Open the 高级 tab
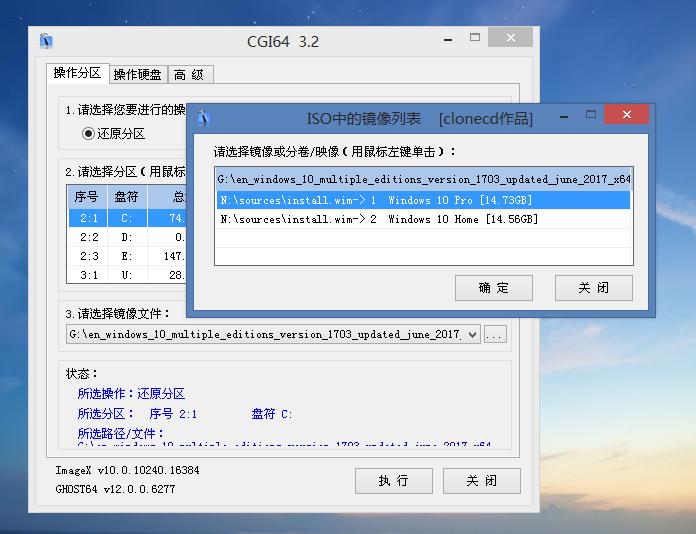Screen dimensions: 696x534 (190, 75)
